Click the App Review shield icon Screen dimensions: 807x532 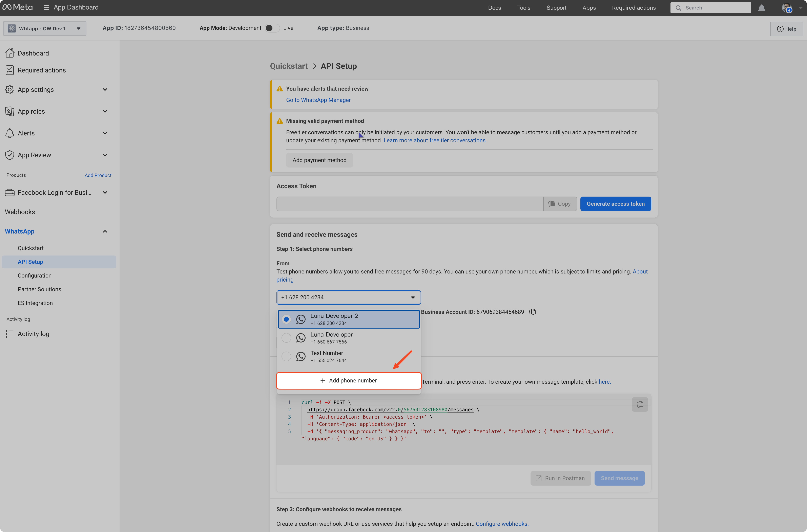point(9,155)
